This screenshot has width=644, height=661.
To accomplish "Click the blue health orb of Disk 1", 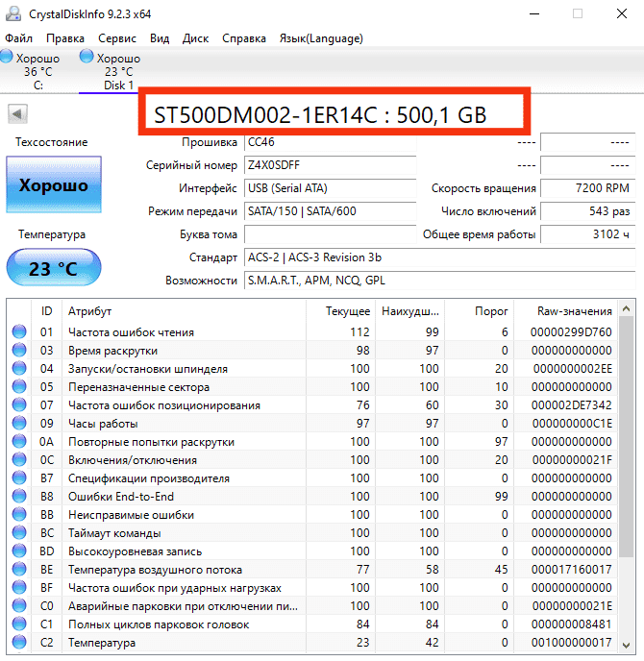I will point(87,59).
